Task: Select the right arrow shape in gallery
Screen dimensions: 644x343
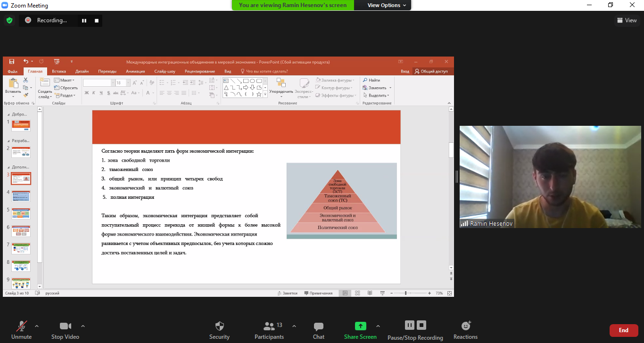Action: (246, 87)
